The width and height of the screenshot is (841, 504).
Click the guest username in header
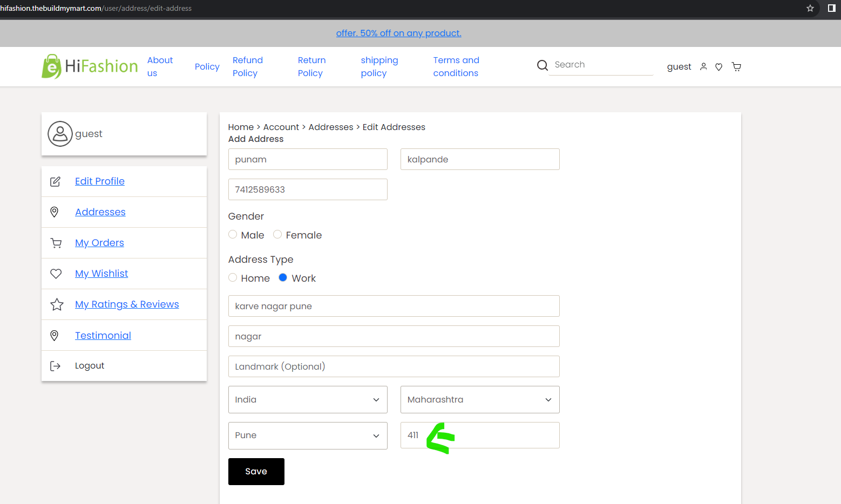click(x=679, y=67)
